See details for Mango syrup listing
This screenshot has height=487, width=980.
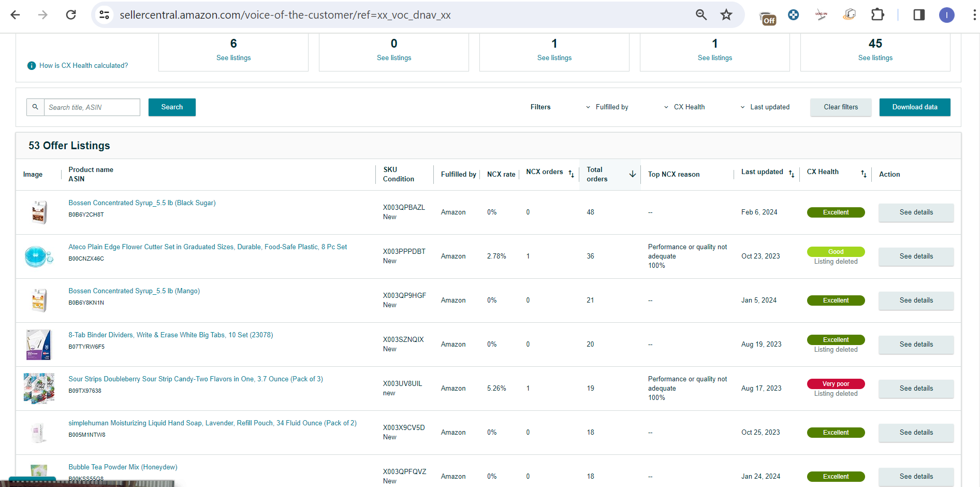point(916,300)
